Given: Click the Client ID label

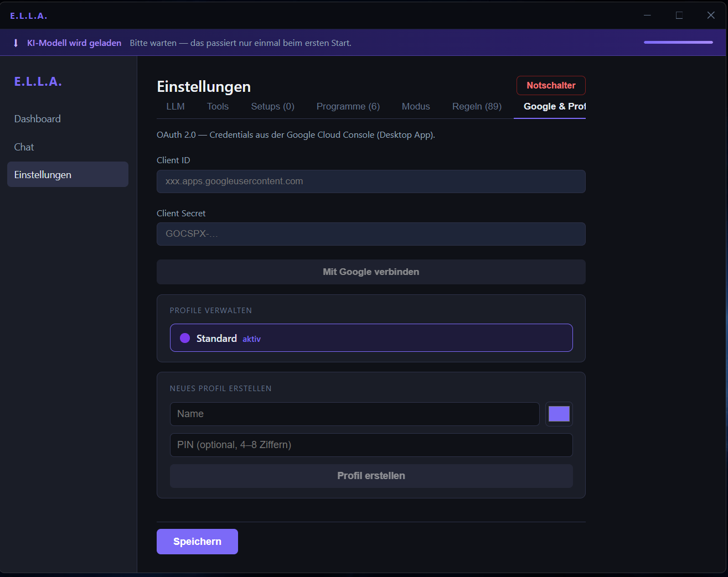Looking at the screenshot, I should 173,160.
